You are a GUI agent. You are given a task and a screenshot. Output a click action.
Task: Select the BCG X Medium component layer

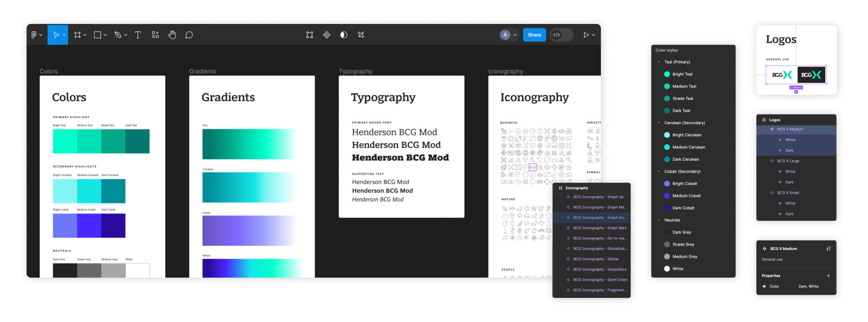click(796, 129)
